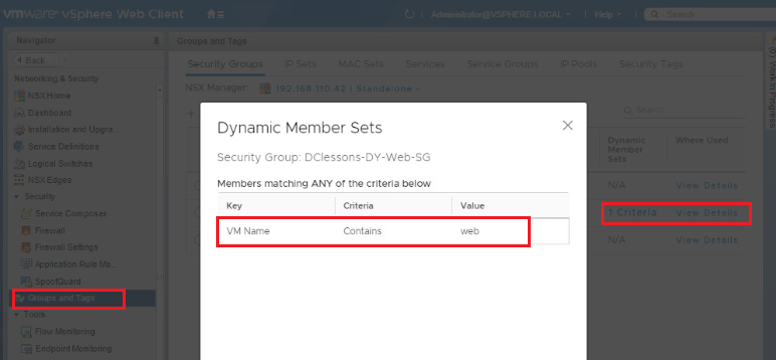This screenshot has width=776, height=360.
Task: Click the 1 Criteria link
Action: click(632, 212)
